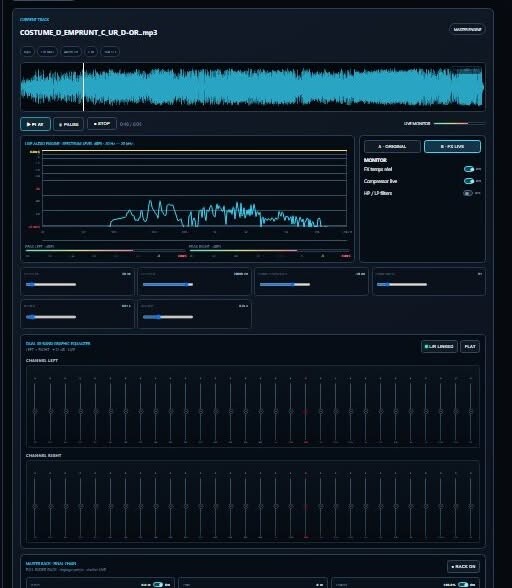The height and width of the screenshot is (588, 512).
Task: Toggle the switch in the first master rack card
Action: 158,585
